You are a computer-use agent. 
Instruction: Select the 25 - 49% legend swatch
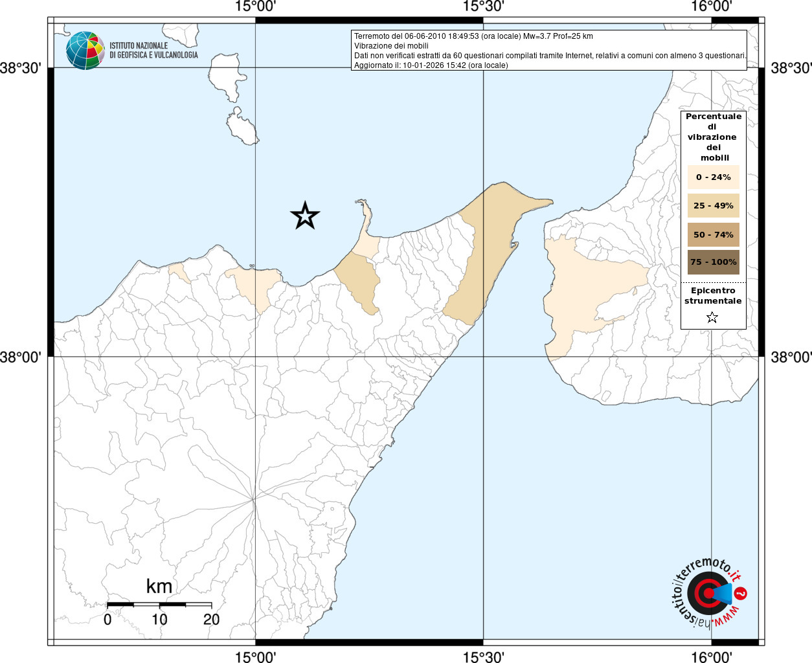(713, 206)
